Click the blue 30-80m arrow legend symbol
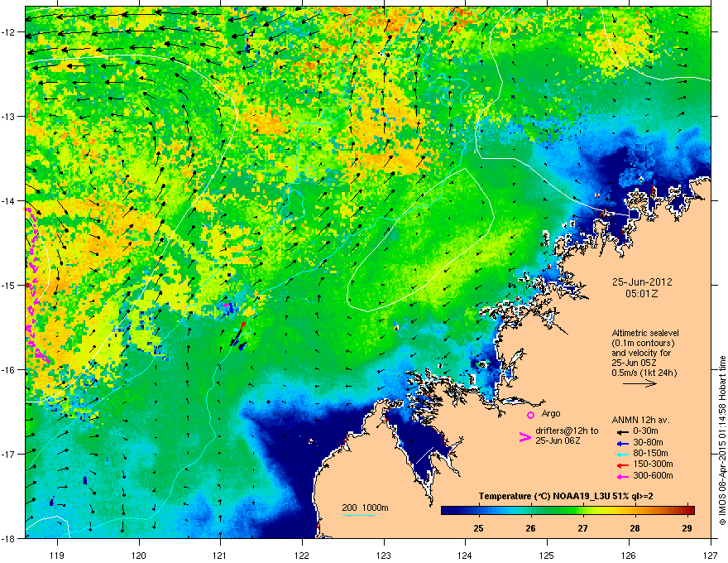This screenshot has height=563, width=728. tap(622, 443)
